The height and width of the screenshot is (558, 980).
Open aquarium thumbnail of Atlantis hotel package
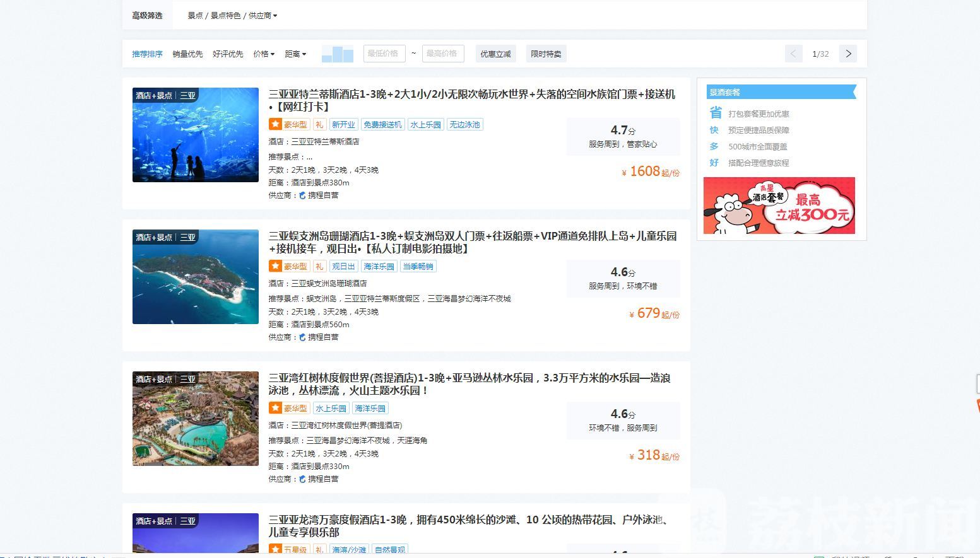coord(196,135)
